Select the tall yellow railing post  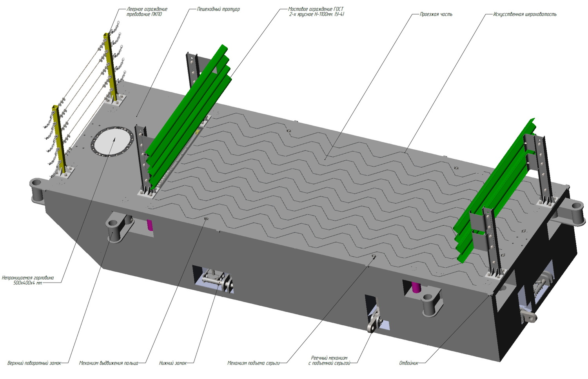click(x=111, y=69)
